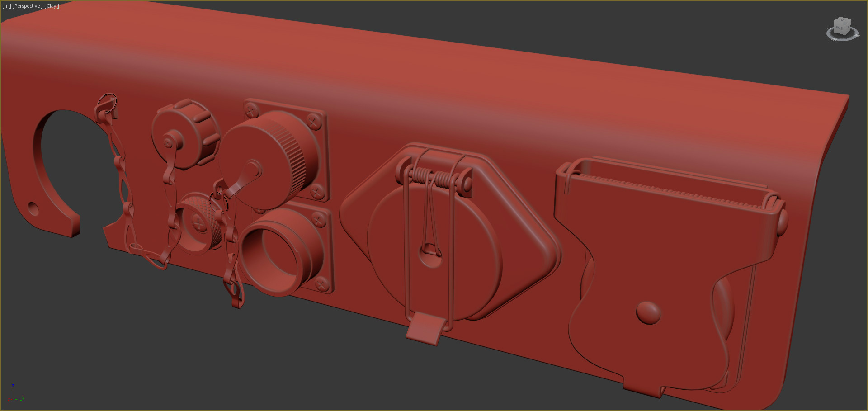This screenshot has width=868, height=411.
Task: Open the Perspective viewport label menu
Action: [28, 6]
